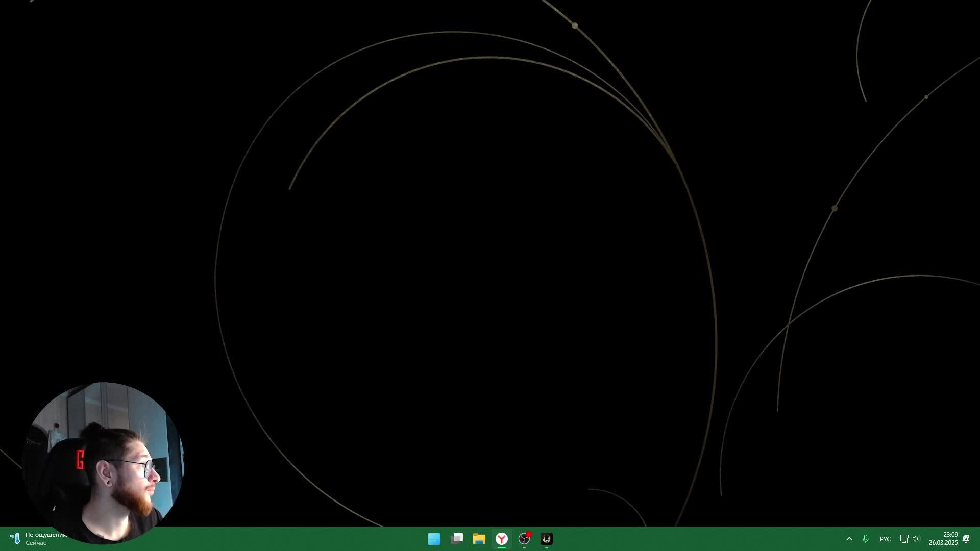Image resolution: width=980 pixels, height=551 pixels.
Task: Click the microphone icon in system tray
Action: coord(866,539)
